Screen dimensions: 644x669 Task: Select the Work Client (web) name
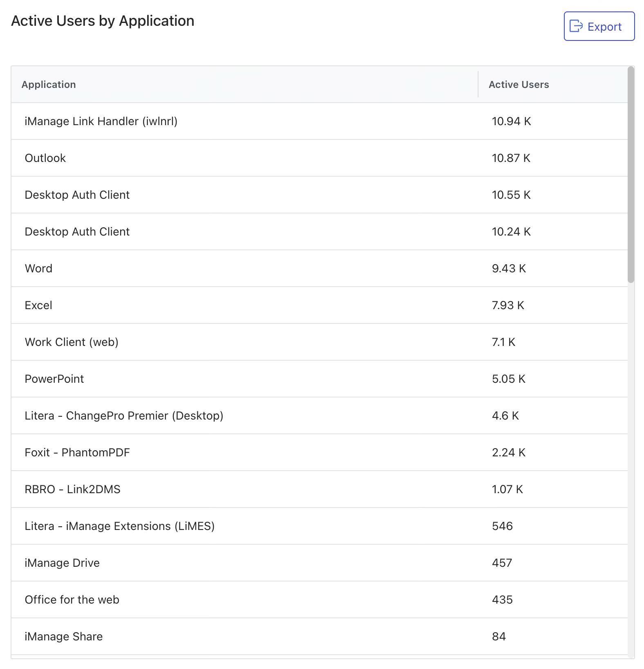click(72, 342)
